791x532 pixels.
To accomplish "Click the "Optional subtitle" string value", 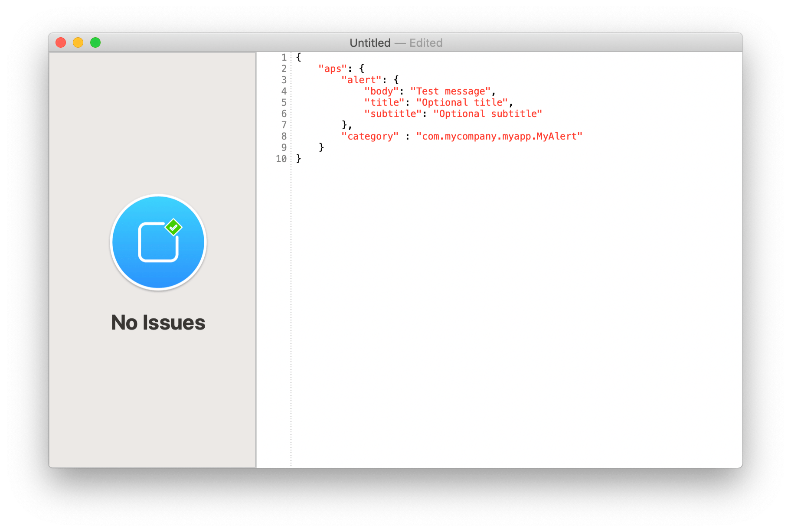I will click(487, 114).
